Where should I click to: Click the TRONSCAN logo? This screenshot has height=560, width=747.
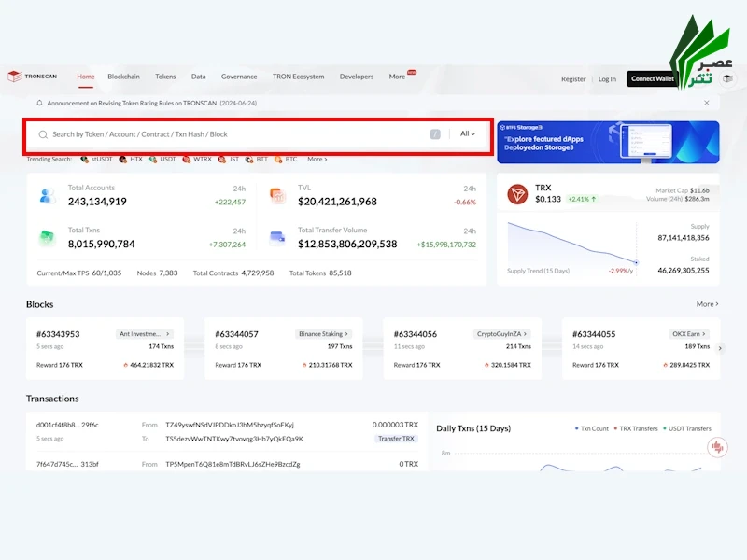33,77
